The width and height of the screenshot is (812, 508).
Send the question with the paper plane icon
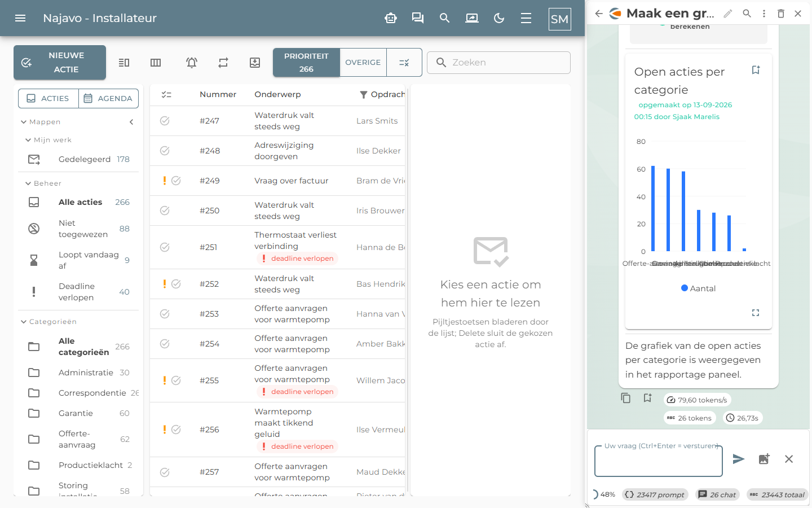(x=739, y=459)
